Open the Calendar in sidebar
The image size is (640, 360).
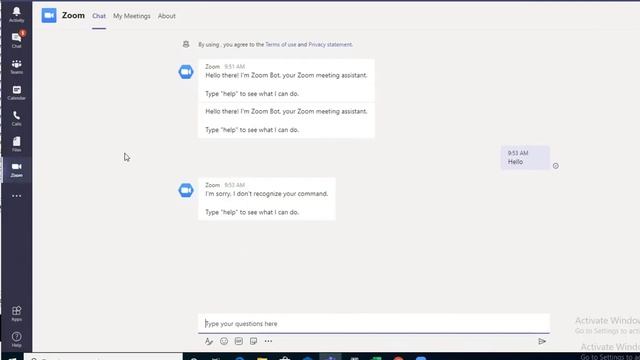click(16, 92)
